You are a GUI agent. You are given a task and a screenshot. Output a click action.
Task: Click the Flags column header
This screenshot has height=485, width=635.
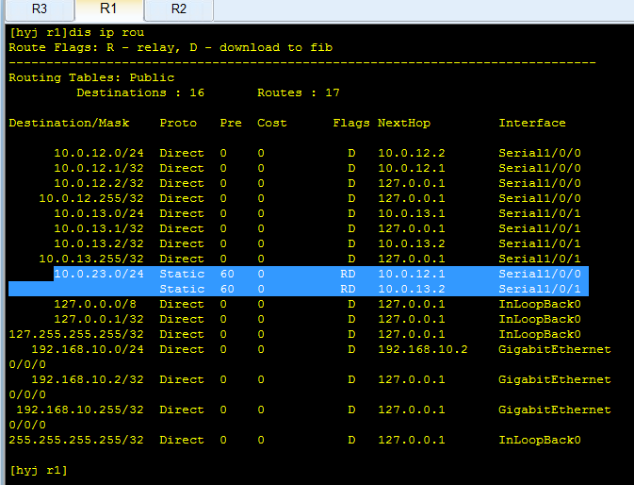pos(351,123)
